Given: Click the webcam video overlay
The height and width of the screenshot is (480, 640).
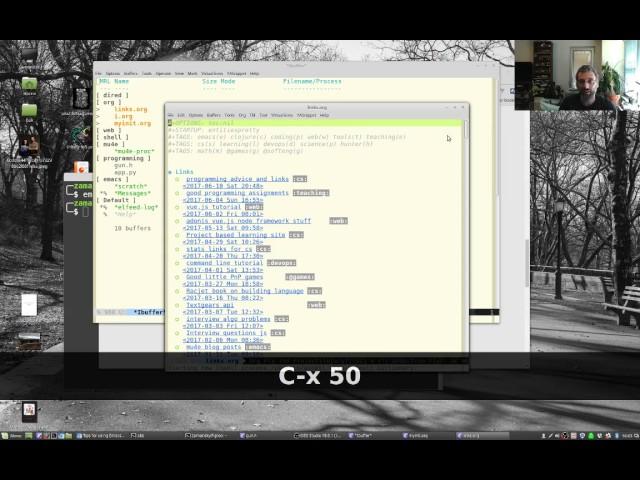Looking at the screenshot, I should pyautogui.click(x=577, y=75).
